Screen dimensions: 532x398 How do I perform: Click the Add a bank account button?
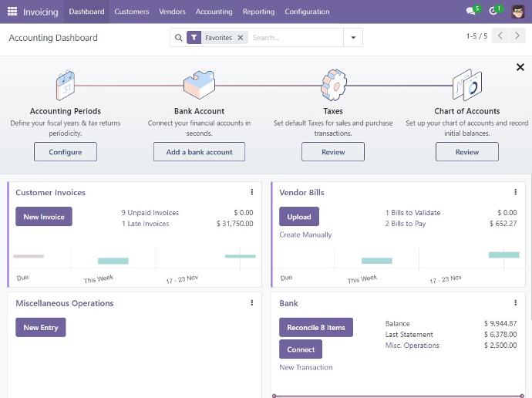[199, 152]
